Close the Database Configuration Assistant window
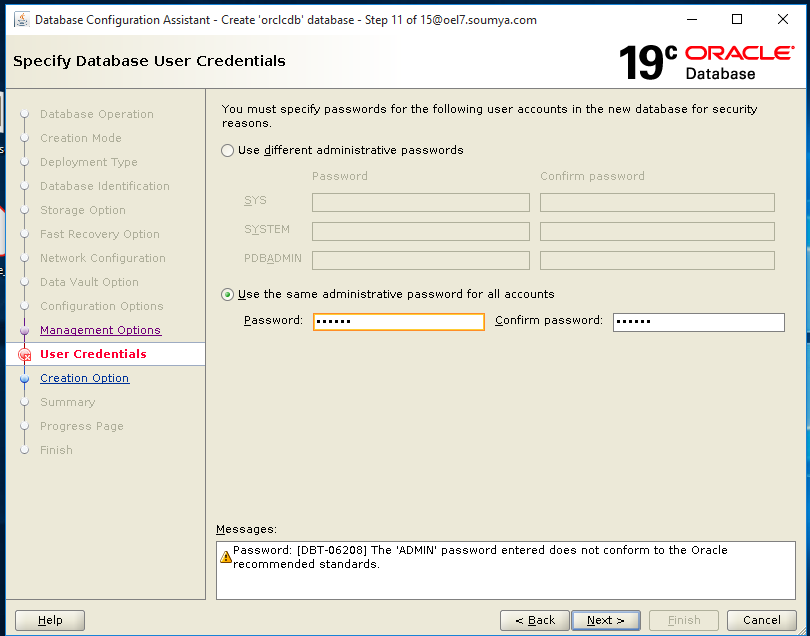810x636 pixels. [x=783, y=20]
